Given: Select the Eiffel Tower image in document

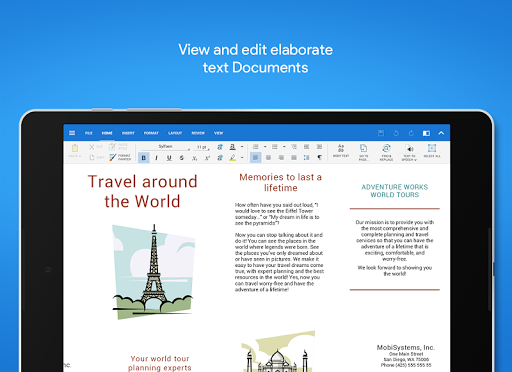Looking at the screenshot, I should pyautogui.click(x=153, y=272).
